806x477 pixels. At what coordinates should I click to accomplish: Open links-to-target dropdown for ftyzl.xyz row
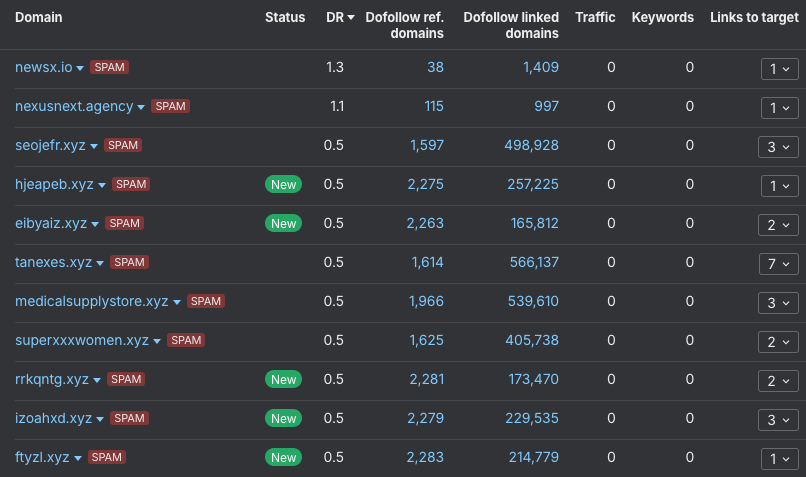tap(779, 459)
